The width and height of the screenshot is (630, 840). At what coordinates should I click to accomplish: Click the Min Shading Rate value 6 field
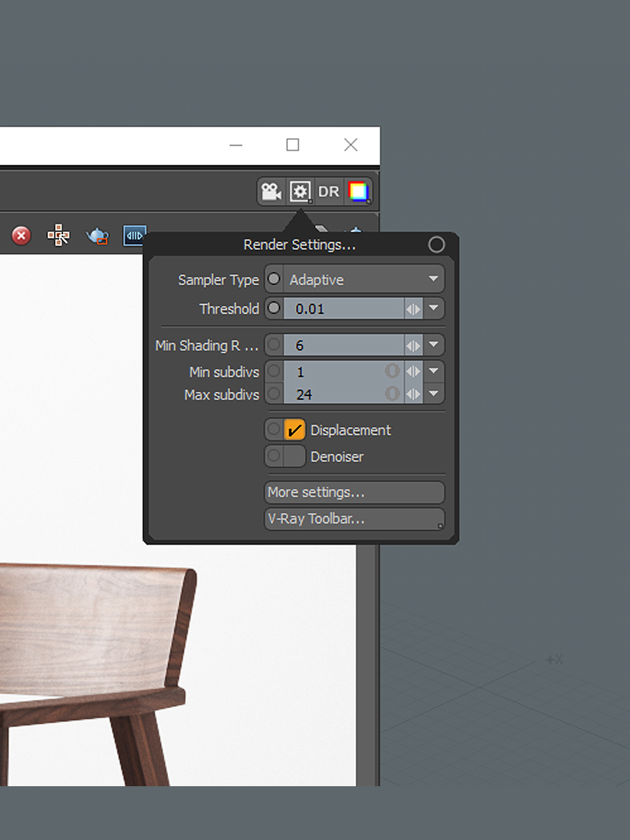[344, 345]
